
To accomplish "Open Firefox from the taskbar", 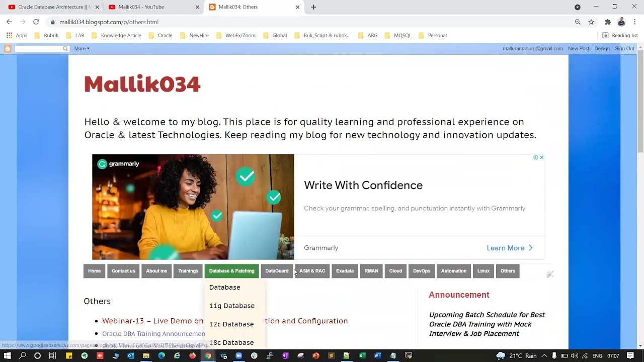I will click(192, 355).
